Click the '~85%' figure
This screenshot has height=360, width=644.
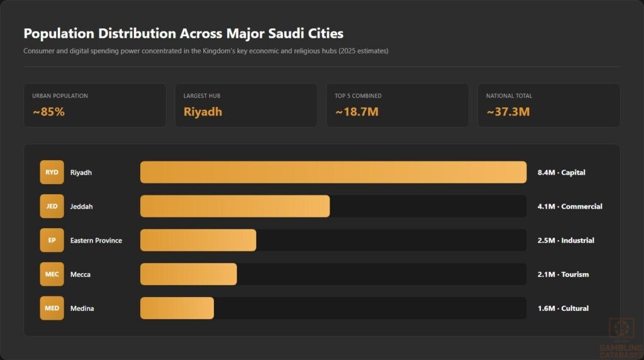pyautogui.click(x=49, y=112)
